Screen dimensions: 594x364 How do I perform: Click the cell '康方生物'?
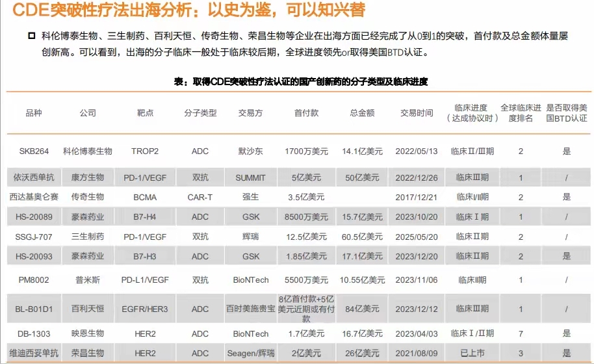88,177
